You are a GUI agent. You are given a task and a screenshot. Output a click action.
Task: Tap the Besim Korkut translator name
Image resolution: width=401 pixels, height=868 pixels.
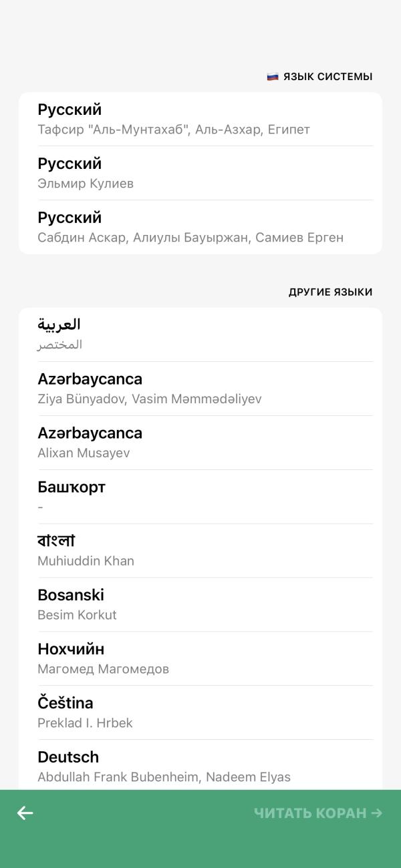pos(77,615)
